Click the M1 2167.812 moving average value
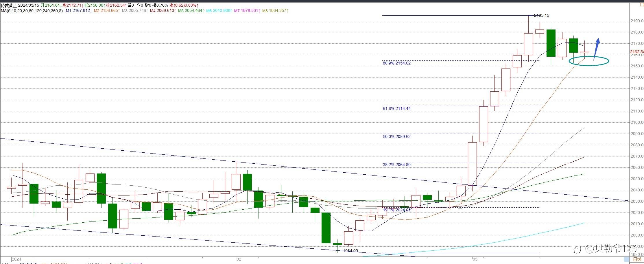This screenshot has width=644, height=264. pyautogui.click(x=79, y=11)
